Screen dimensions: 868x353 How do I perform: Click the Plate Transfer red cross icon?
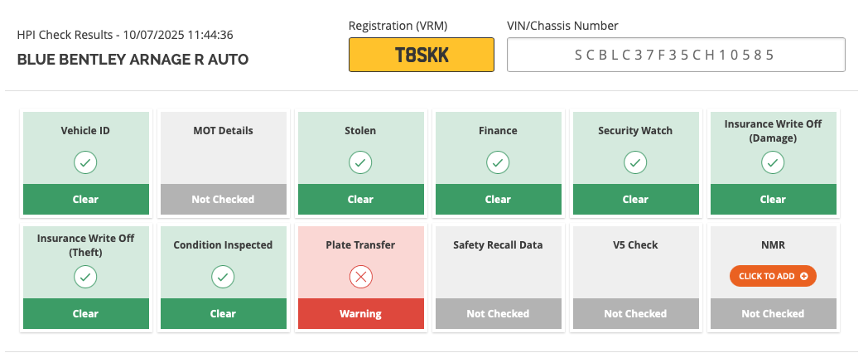[360, 277]
